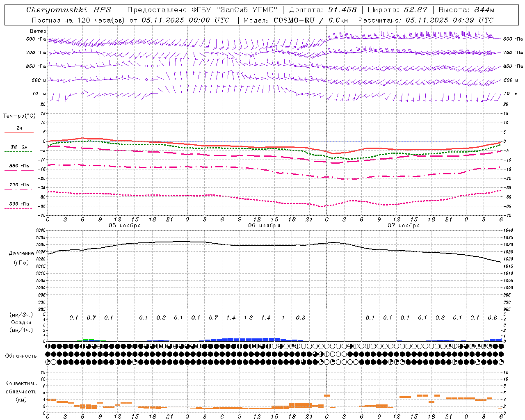
Task: Click the '(гПа)' pressure unit label
Action: coord(21,263)
